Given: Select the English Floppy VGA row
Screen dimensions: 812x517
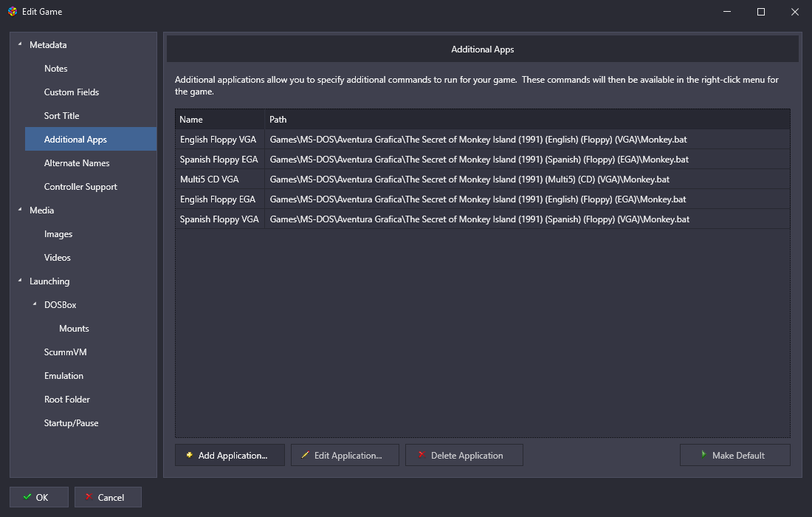Looking at the screenshot, I should point(483,140).
